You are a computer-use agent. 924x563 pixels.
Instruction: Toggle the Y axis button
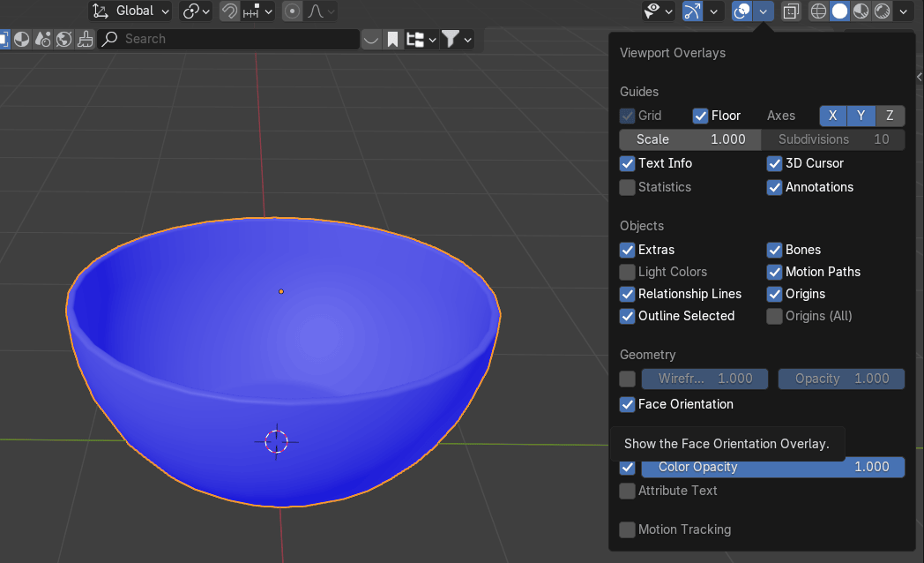coord(861,116)
